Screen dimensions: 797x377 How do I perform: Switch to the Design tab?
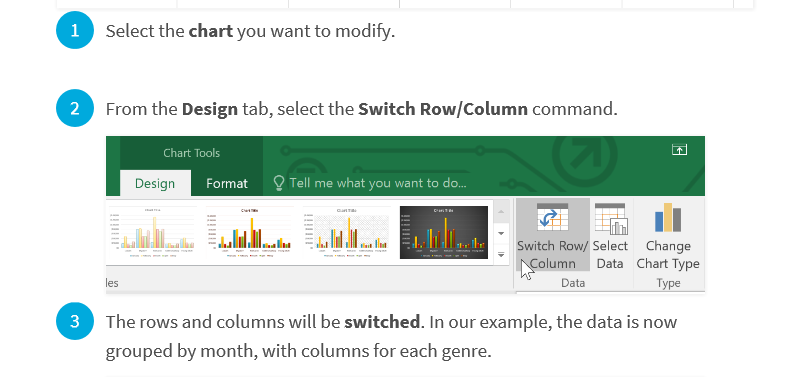pos(155,183)
